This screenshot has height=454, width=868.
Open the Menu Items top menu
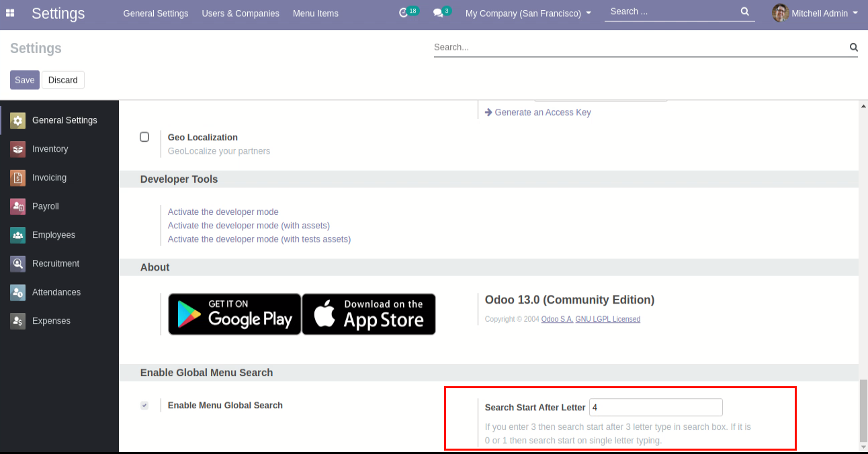coord(316,13)
